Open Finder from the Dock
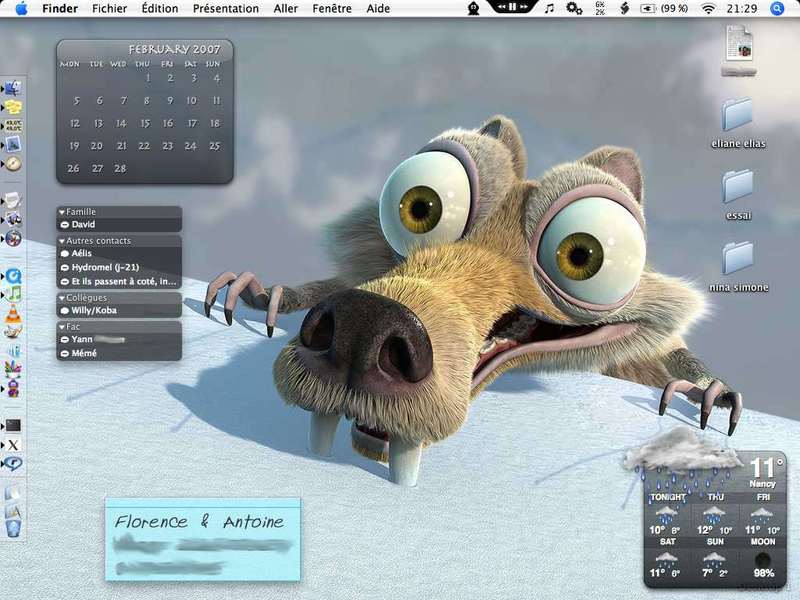The image size is (800, 600). [13, 88]
